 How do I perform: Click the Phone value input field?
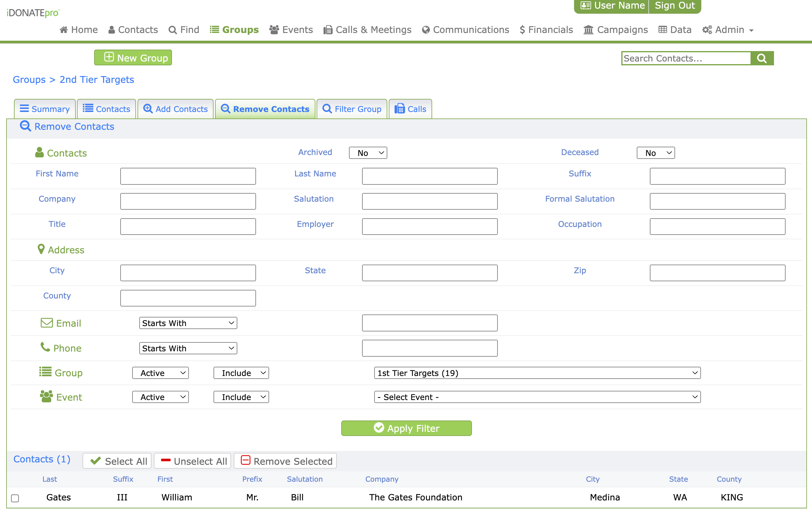(x=429, y=348)
